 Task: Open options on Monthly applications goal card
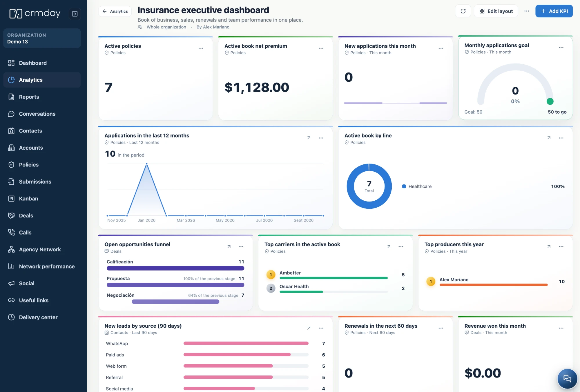(x=561, y=48)
